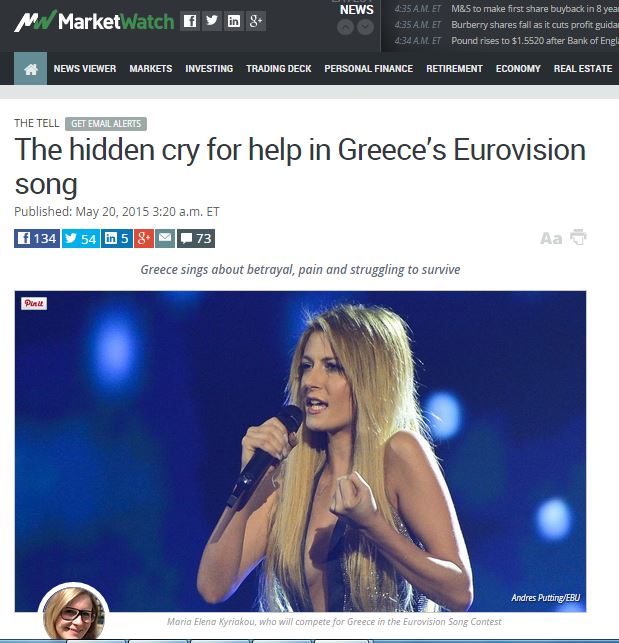Open the Burberry shares fall headline
The height and width of the screenshot is (643, 619).
pyautogui.click(x=535, y=25)
